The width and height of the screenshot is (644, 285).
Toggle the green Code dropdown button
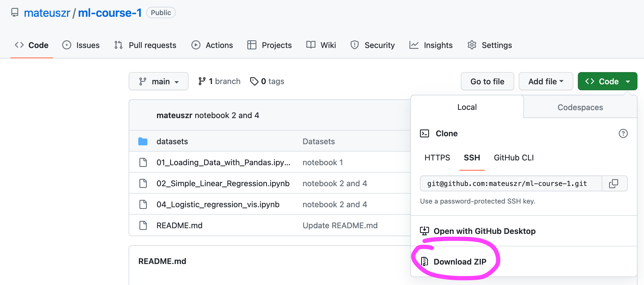click(x=607, y=81)
